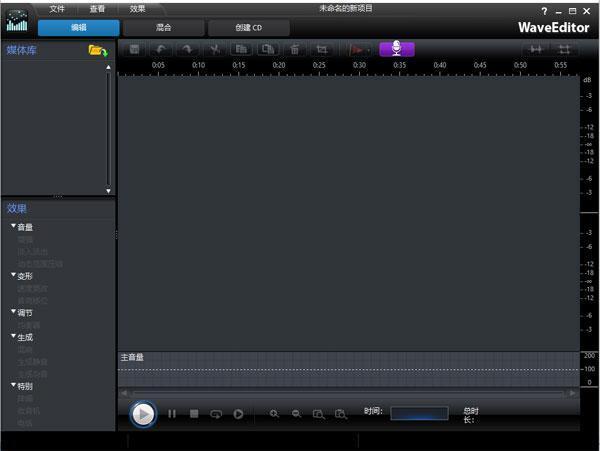
Task: Collapse the 调节 effects group
Action: (x=13, y=312)
